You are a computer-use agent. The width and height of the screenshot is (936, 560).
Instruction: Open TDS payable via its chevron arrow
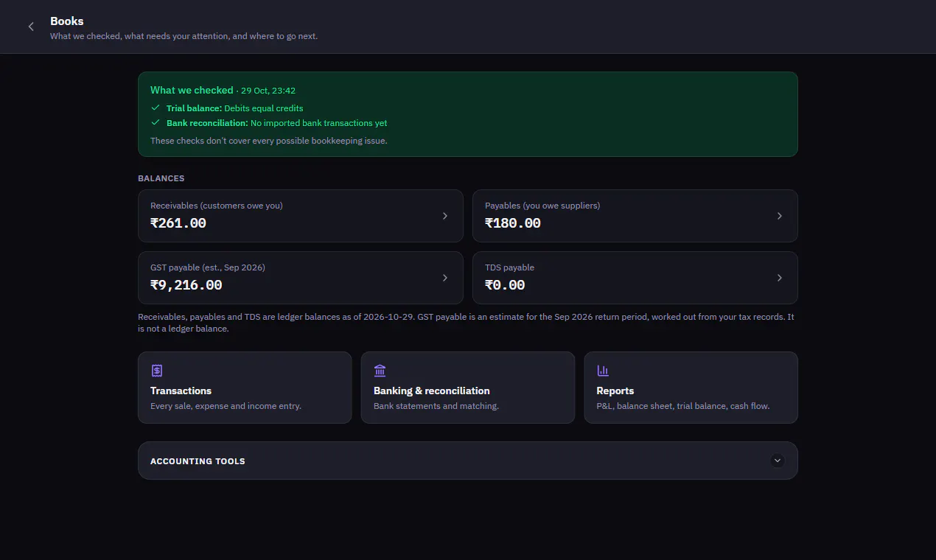coord(780,278)
